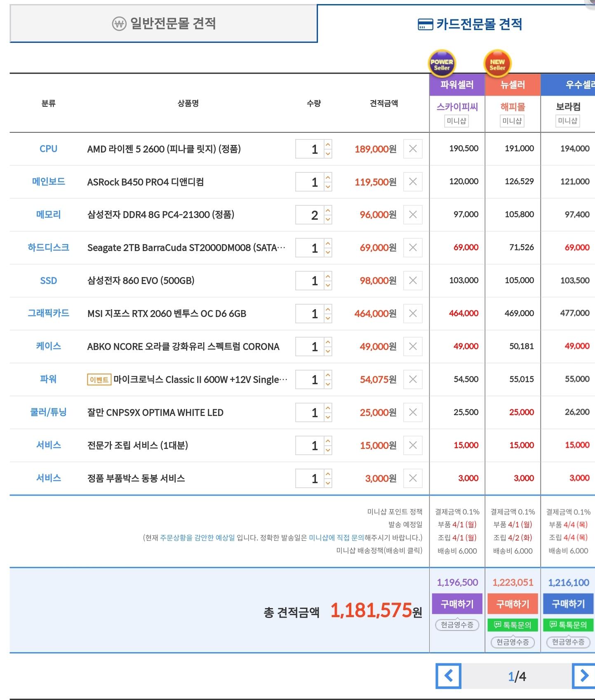Open product AMD 라이젠 5 2600 (피나클 릿지)

(x=164, y=149)
